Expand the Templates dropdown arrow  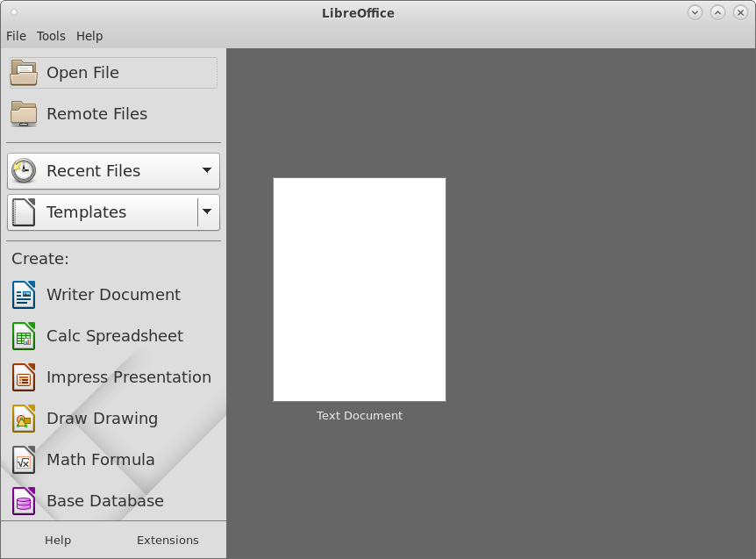coord(208,212)
